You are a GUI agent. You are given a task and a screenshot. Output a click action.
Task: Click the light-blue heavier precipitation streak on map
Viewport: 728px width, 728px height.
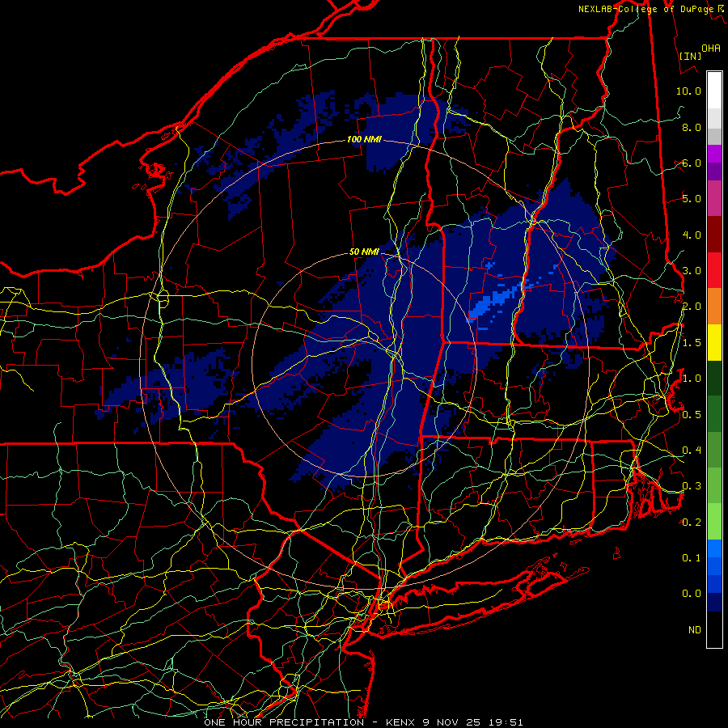(493, 302)
